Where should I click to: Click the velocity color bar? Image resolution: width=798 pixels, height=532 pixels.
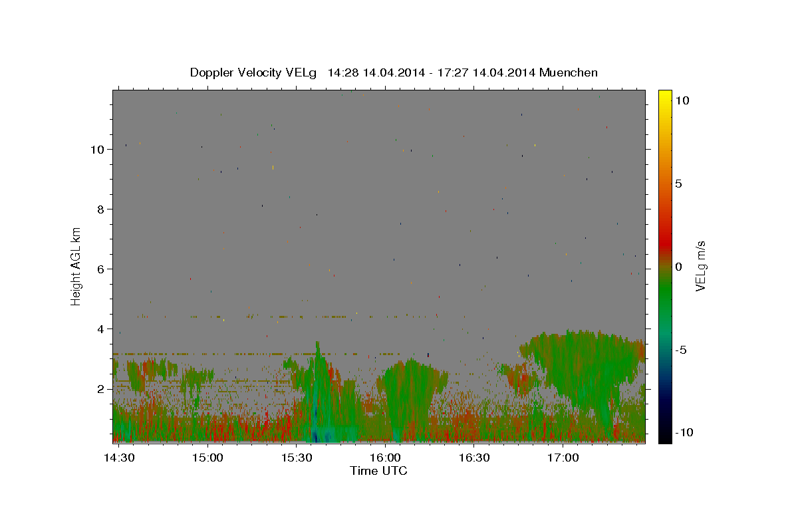coord(665,266)
